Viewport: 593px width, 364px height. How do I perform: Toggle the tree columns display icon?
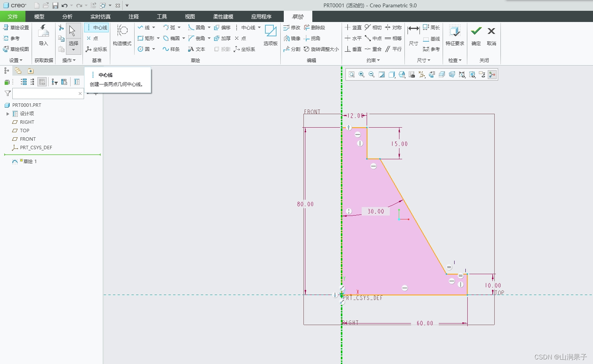[42, 82]
